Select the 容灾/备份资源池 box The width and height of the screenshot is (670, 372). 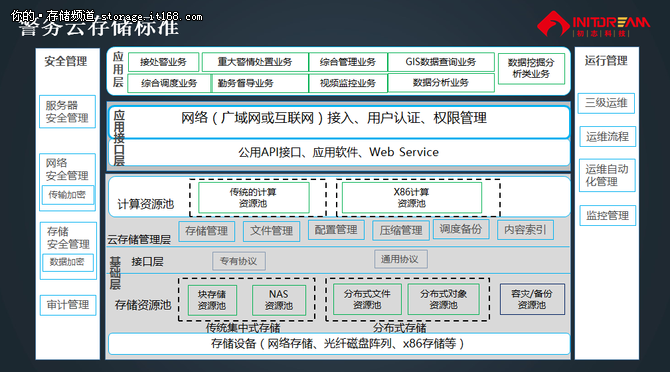click(532, 299)
